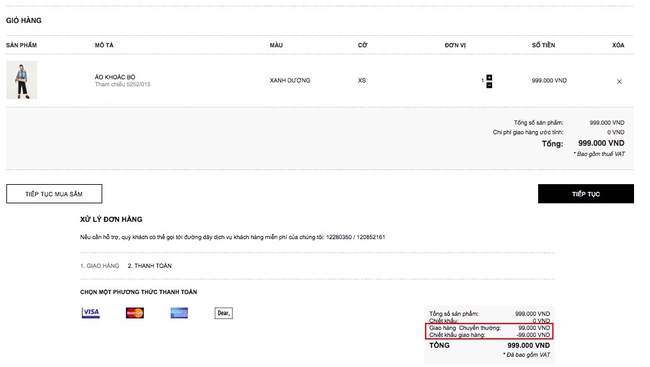
Task: Click the Bao gồm thuế VAT note
Action: [x=599, y=154]
